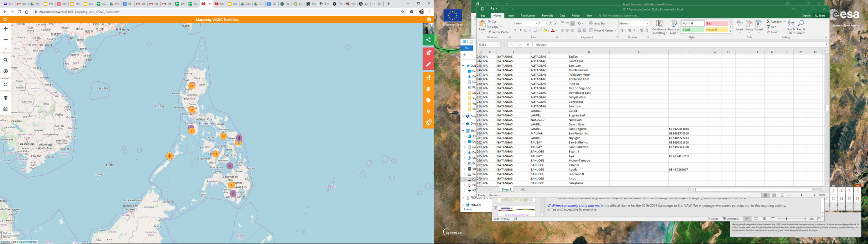This screenshot has width=868, height=244.
Task: Open the font size dropdown showing 11
Action: tap(546, 24)
